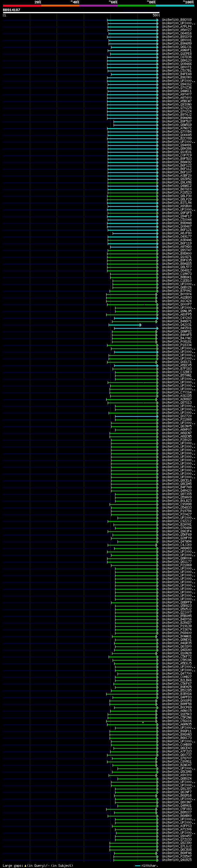Click the UniRef100_P28523 entry

[x=176, y=192]
